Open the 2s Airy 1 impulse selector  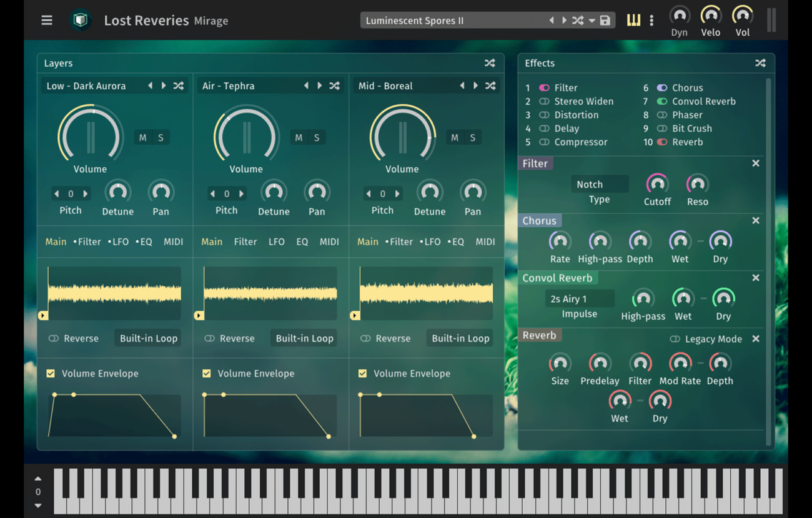(x=579, y=299)
